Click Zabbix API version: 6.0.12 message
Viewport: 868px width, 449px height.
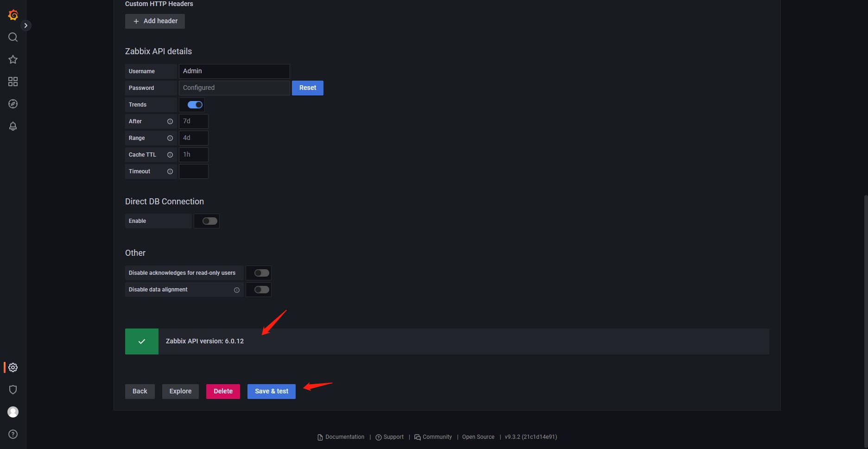pos(205,341)
